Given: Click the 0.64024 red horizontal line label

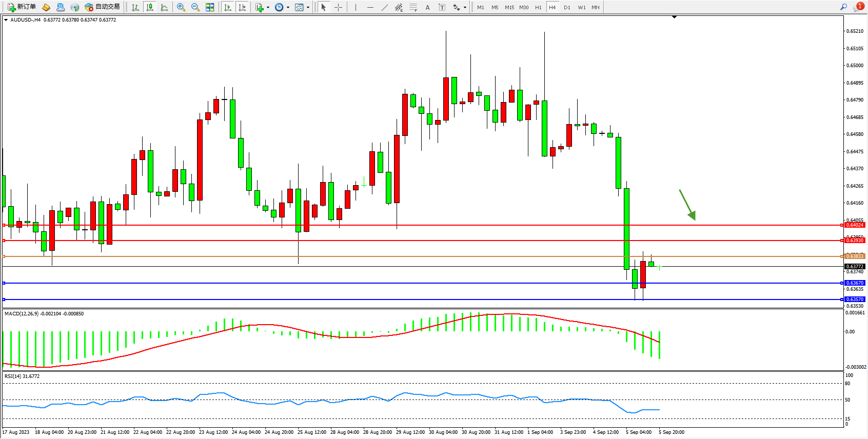Looking at the screenshot, I should click(x=855, y=225).
